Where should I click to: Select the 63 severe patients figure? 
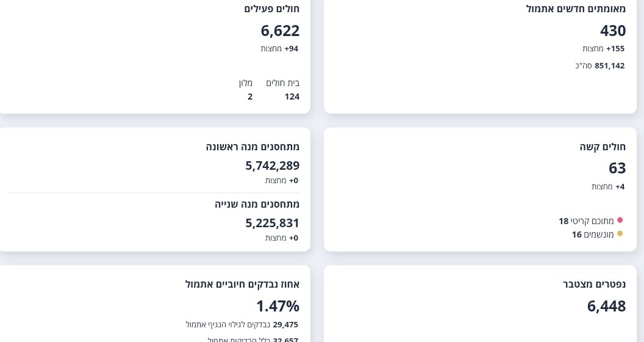point(617,169)
